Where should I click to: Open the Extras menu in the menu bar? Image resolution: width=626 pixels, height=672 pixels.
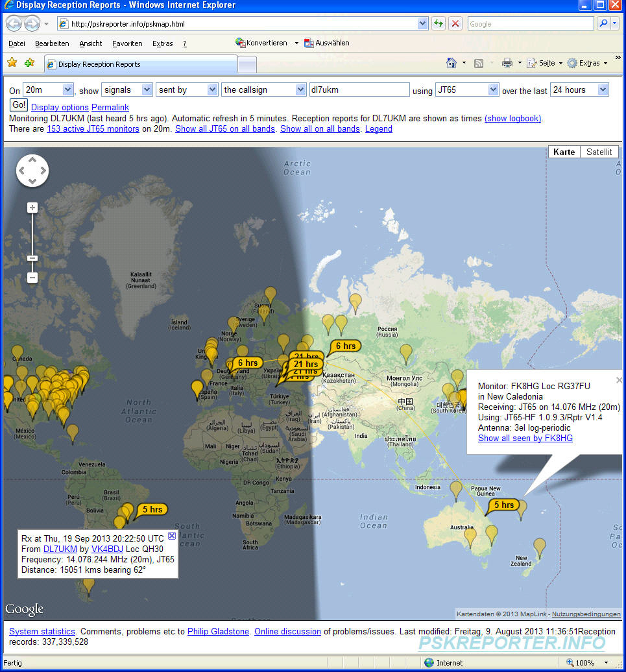162,43
